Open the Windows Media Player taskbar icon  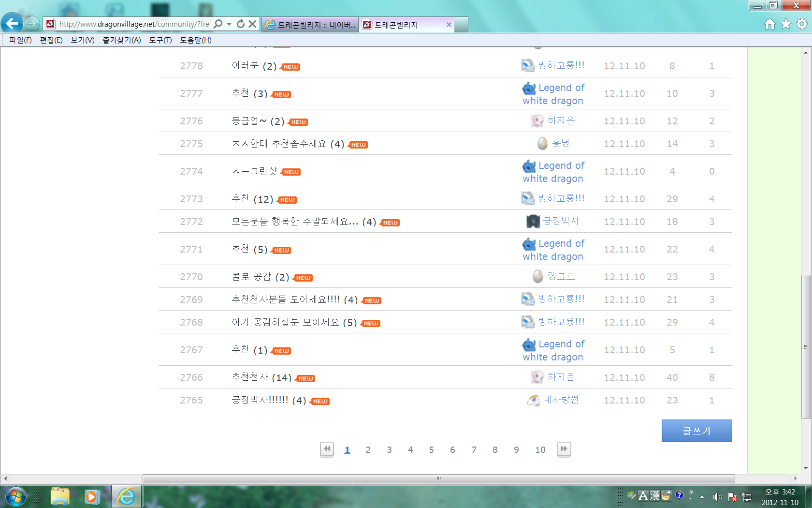pos(91,497)
